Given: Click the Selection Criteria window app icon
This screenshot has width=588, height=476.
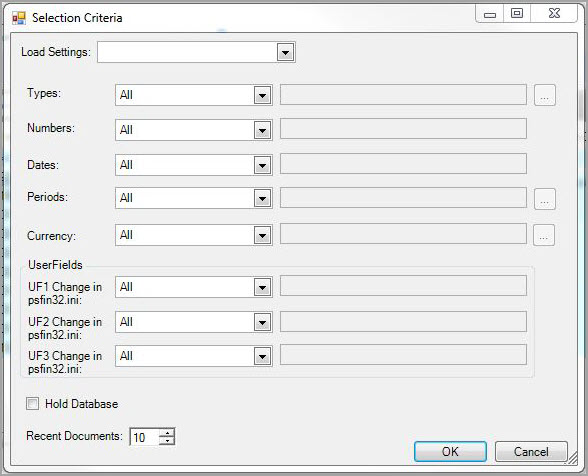Looking at the screenshot, I should 18,18.
